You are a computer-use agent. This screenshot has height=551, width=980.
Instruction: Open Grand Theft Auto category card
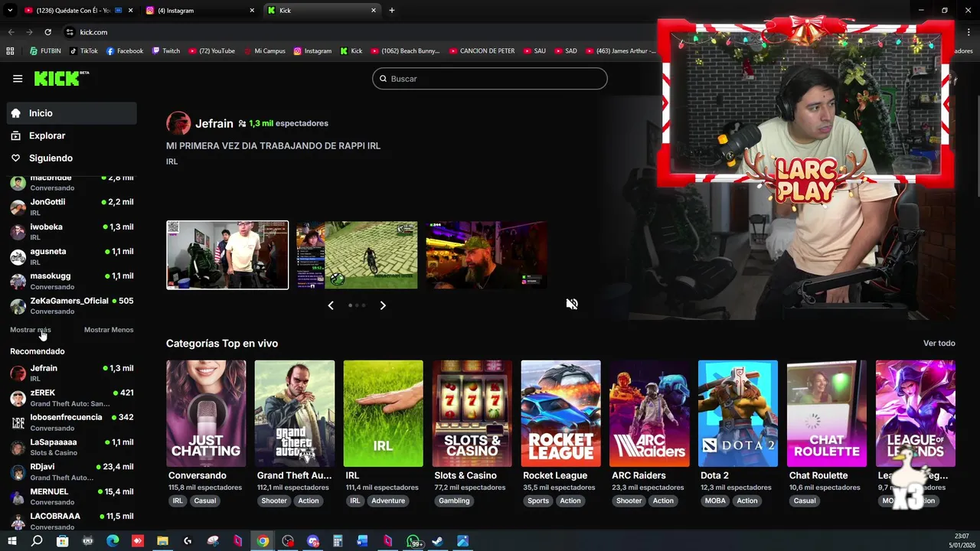pos(295,413)
